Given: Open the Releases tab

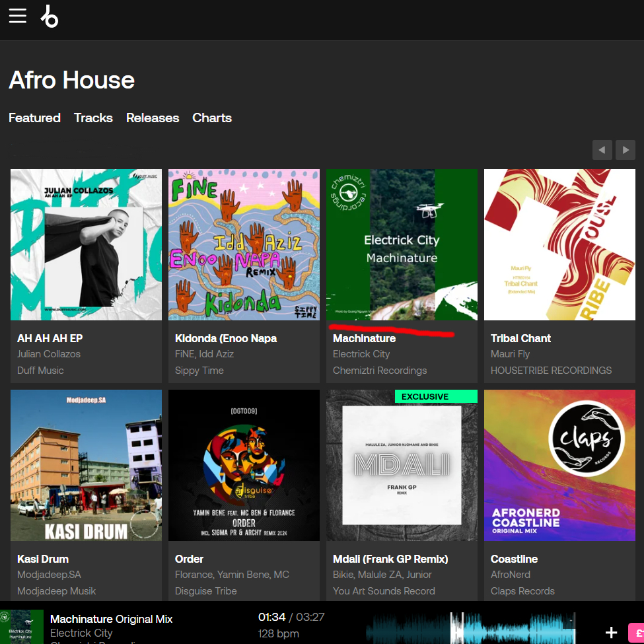Looking at the screenshot, I should click(x=153, y=118).
